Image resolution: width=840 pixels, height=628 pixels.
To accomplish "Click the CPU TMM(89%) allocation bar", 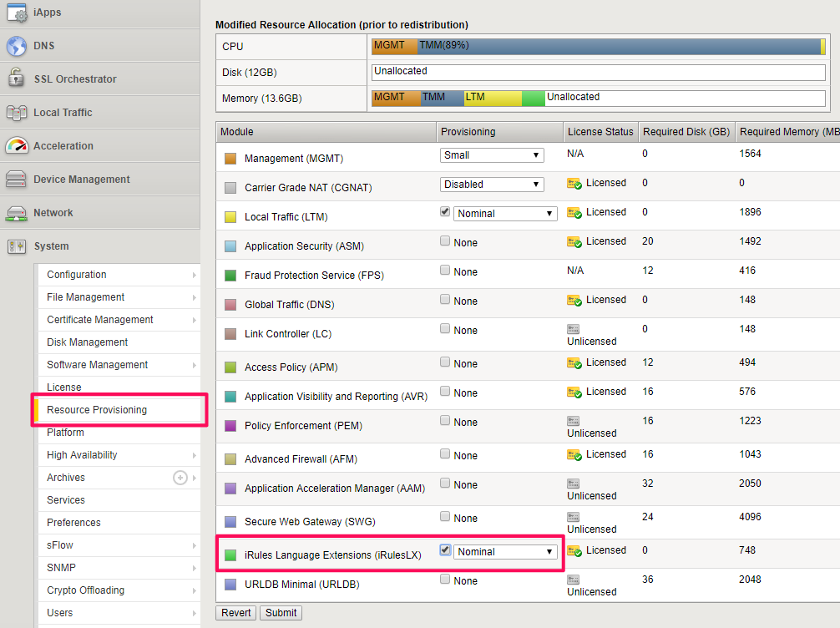I will [619, 46].
